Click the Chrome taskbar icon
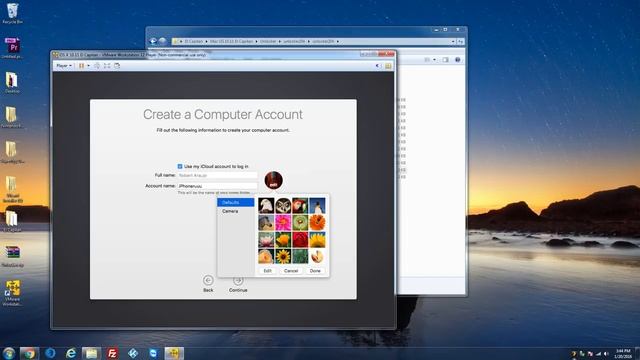640x360 pixels. (29, 353)
